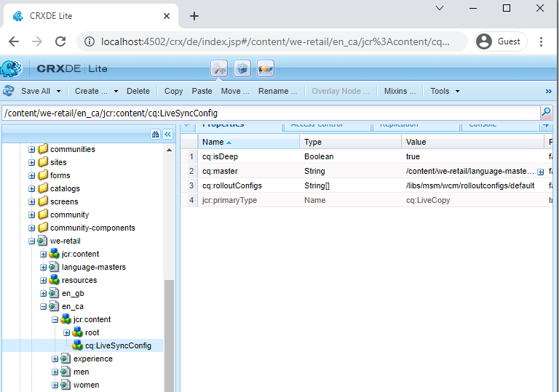Select the cq:LiveSyncConfig node icon
Image resolution: width=559 pixels, height=392 pixels.
(77, 345)
